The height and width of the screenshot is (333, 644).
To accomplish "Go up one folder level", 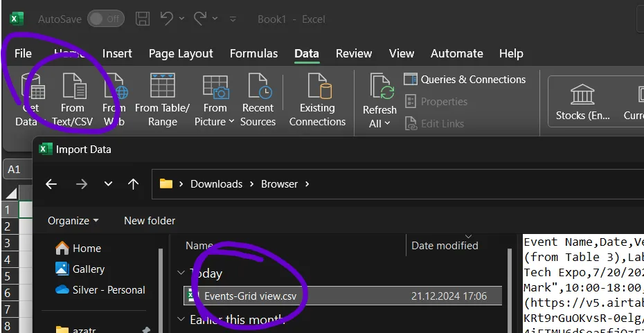I will [x=133, y=184].
